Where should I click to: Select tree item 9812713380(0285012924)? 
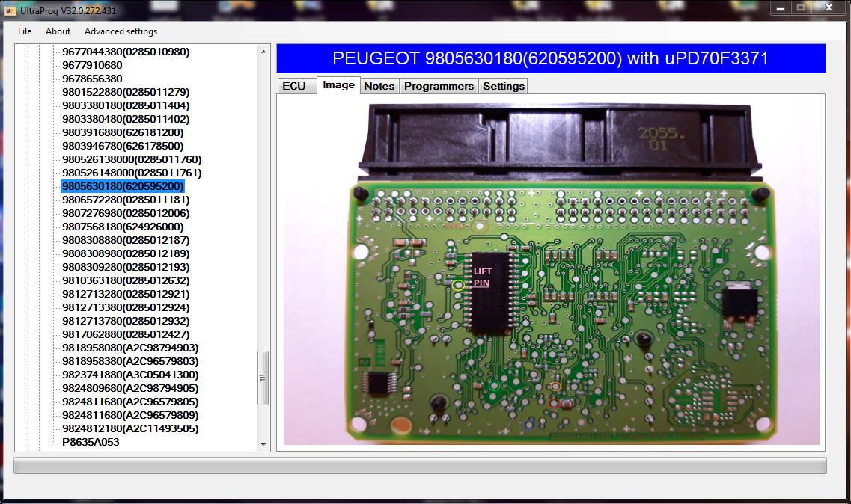126,307
